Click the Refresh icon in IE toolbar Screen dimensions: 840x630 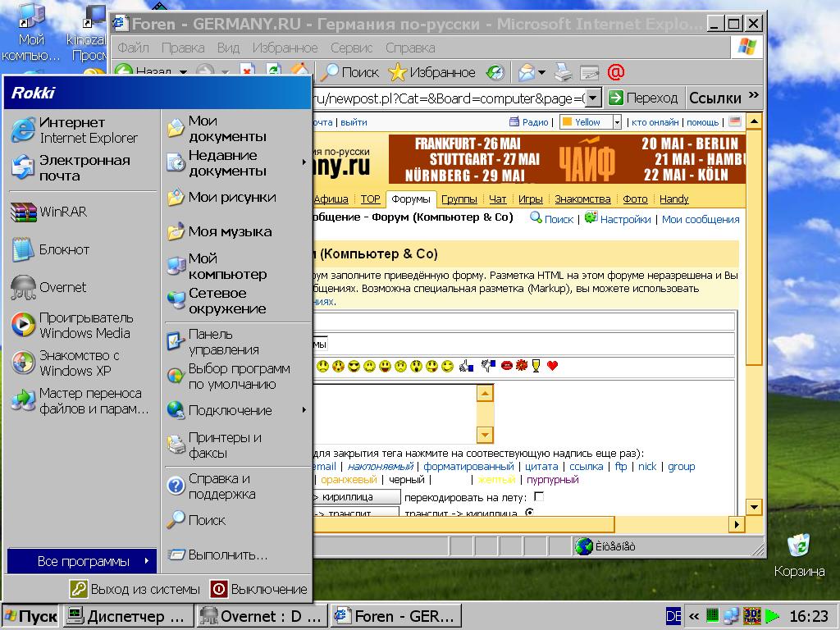[x=274, y=71]
